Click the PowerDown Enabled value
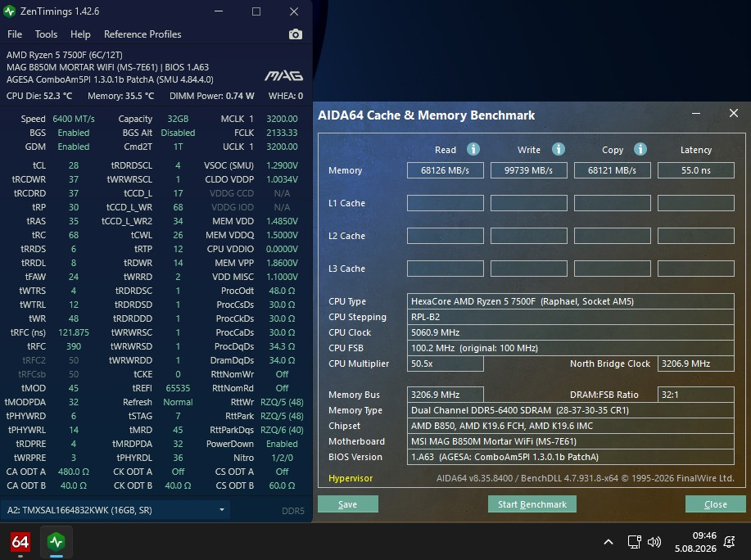Image resolution: width=751 pixels, height=560 pixels. coord(282,444)
